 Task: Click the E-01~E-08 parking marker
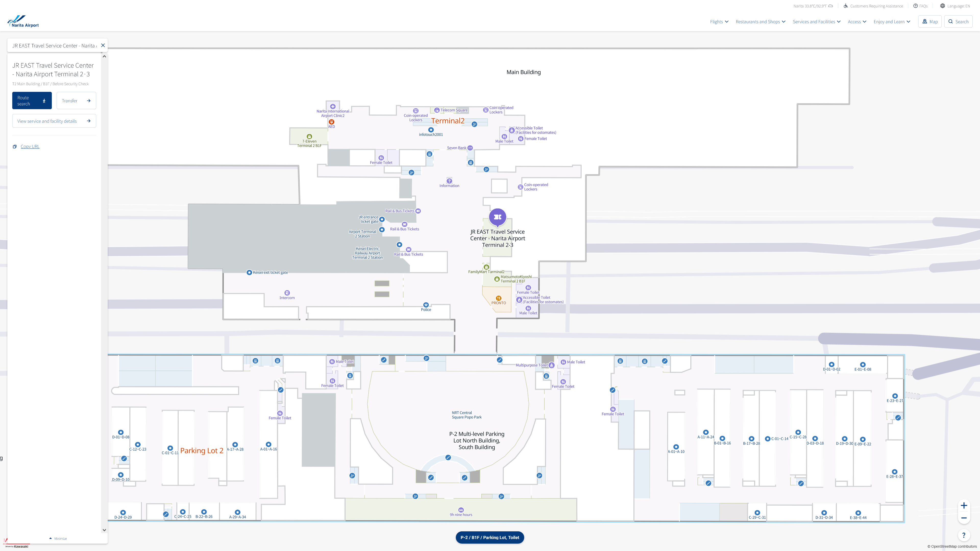863,365
